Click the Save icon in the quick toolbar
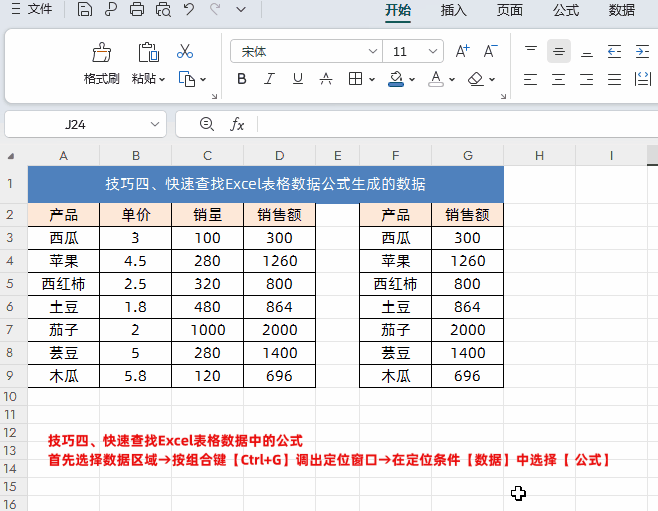 [85, 9]
